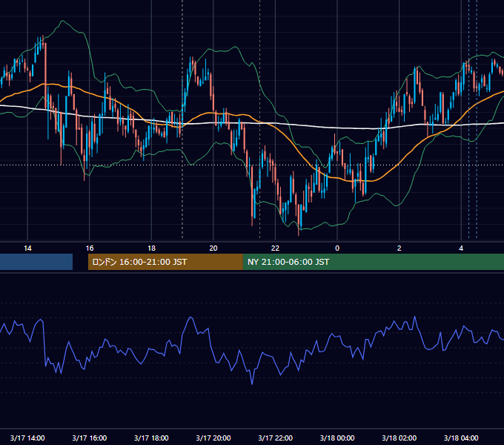Click the '3/17 14:00' date label
Viewport: 504px width, 445px height.
[27, 438]
